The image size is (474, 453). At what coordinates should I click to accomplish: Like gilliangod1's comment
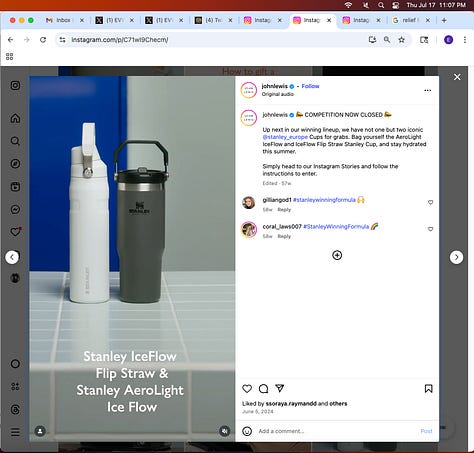430,202
